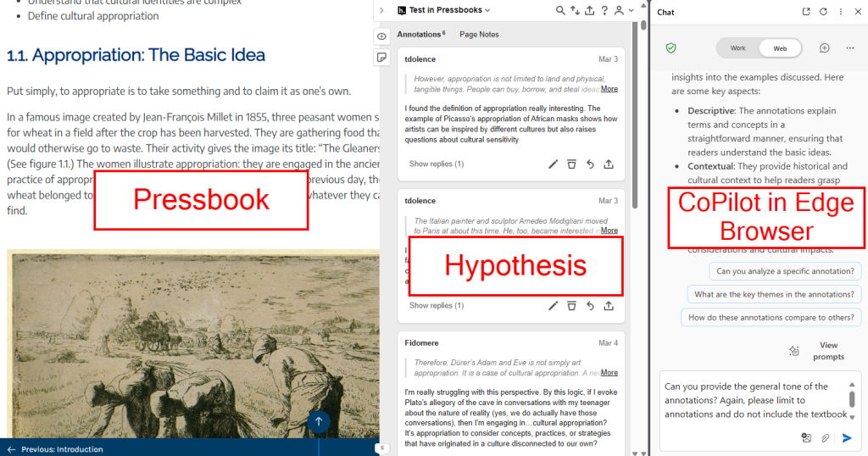Create a new page note icon
The width and height of the screenshot is (868, 456).
tap(381, 57)
